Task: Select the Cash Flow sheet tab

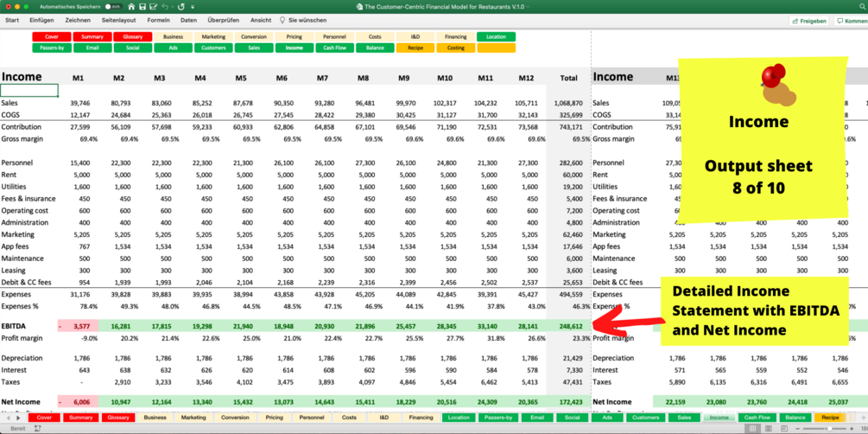Action: [757, 418]
